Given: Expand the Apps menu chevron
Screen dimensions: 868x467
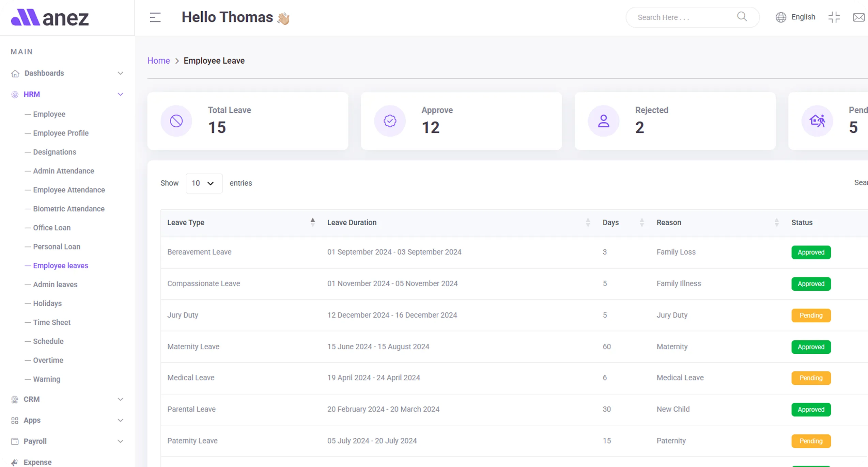Looking at the screenshot, I should click(x=120, y=420).
